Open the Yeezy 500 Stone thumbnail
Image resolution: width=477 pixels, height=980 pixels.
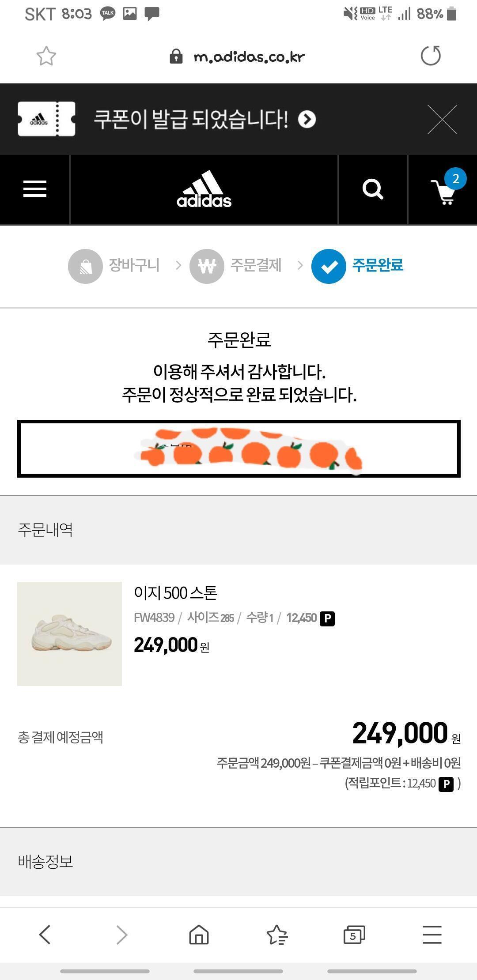tap(69, 633)
